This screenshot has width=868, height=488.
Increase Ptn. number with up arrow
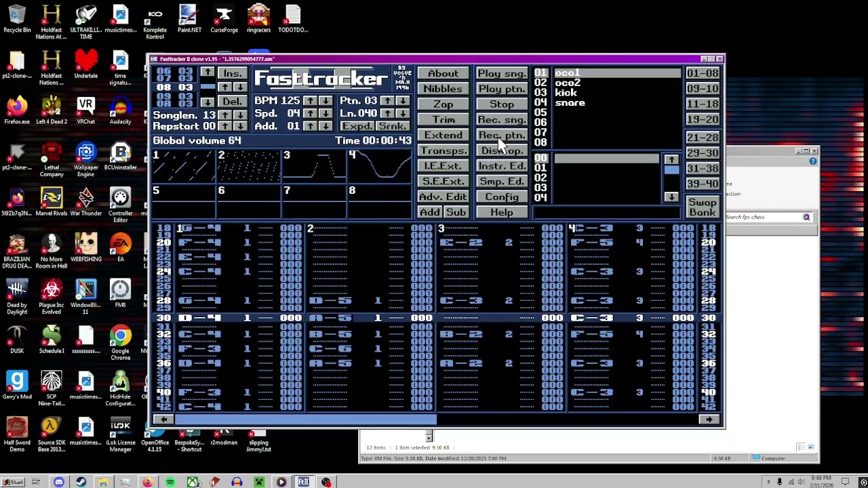click(x=387, y=100)
